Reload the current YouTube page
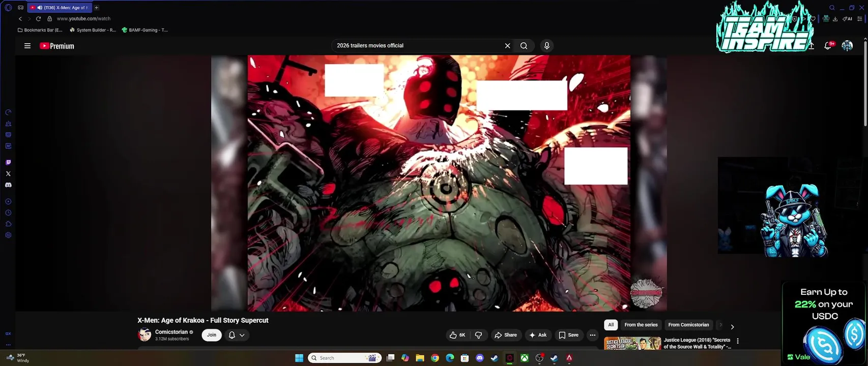The image size is (868, 366). click(x=38, y=19)
